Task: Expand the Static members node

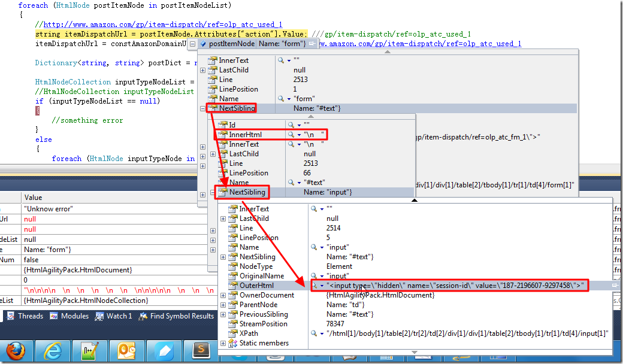Action: tap(223, 344)
